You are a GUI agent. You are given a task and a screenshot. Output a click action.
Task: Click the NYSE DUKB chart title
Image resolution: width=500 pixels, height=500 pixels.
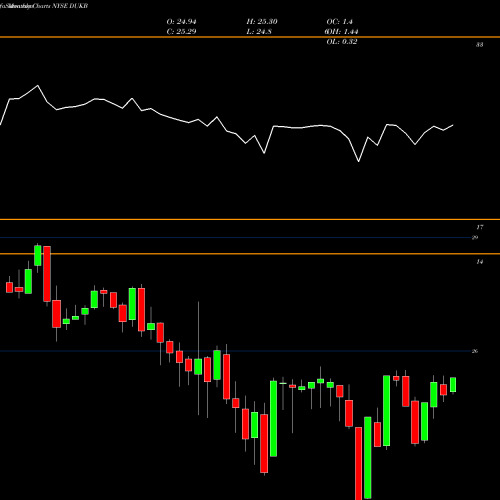[44, 6]
